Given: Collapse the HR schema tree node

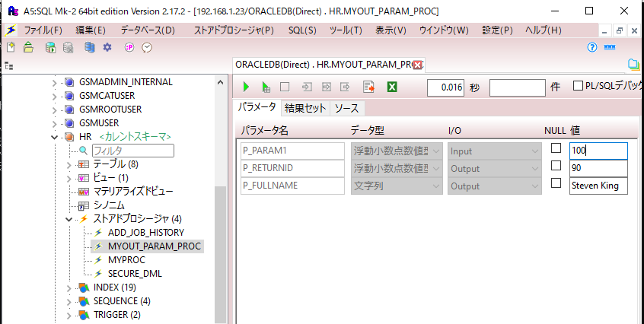Looking at the screenshot, I should 54,137.
